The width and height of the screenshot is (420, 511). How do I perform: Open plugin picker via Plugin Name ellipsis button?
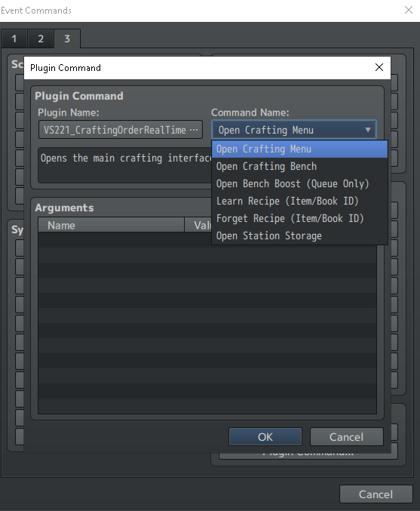(x=194, y=130)
